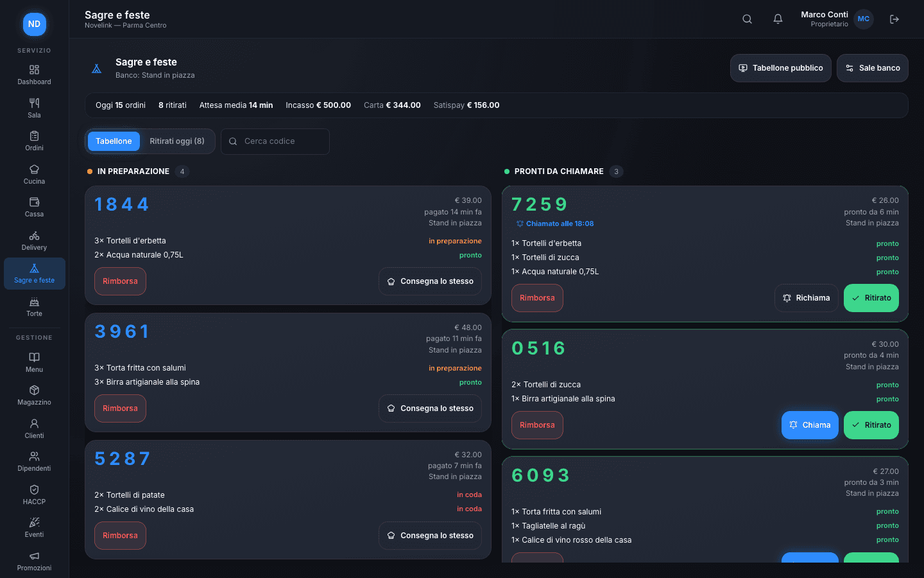Viewport: 924px width, 578px height.
Task: Select the Sagre e feste sidebar item
Action: 35,274
